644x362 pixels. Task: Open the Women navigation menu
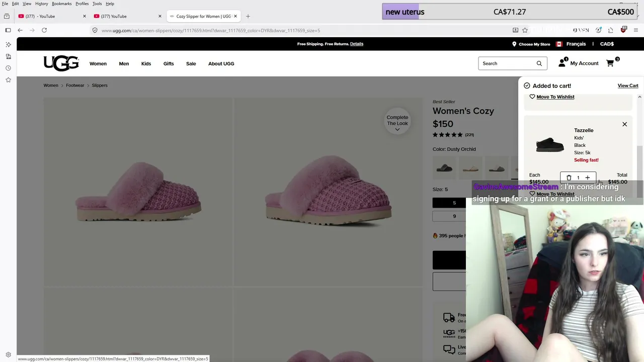[x=98, y=63]
